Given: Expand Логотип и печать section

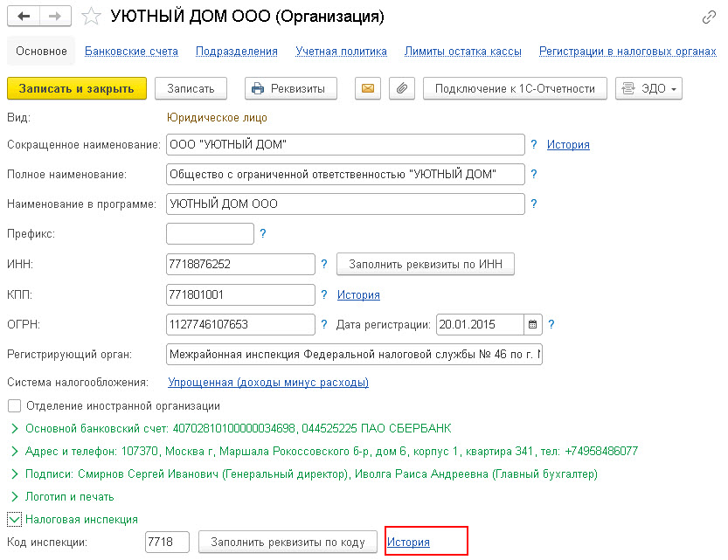Looking at the screenshot, I should 14,496.
